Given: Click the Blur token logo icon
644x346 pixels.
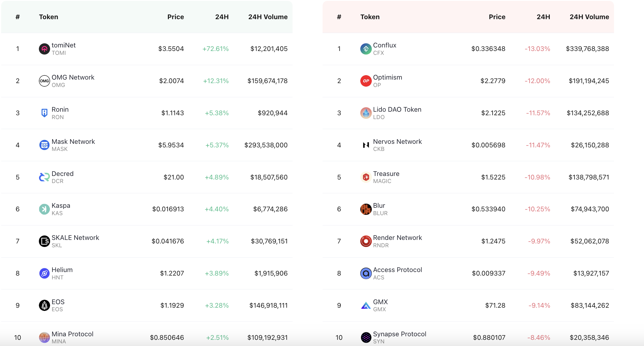Looking at the screenshot, I should (366, 209).
